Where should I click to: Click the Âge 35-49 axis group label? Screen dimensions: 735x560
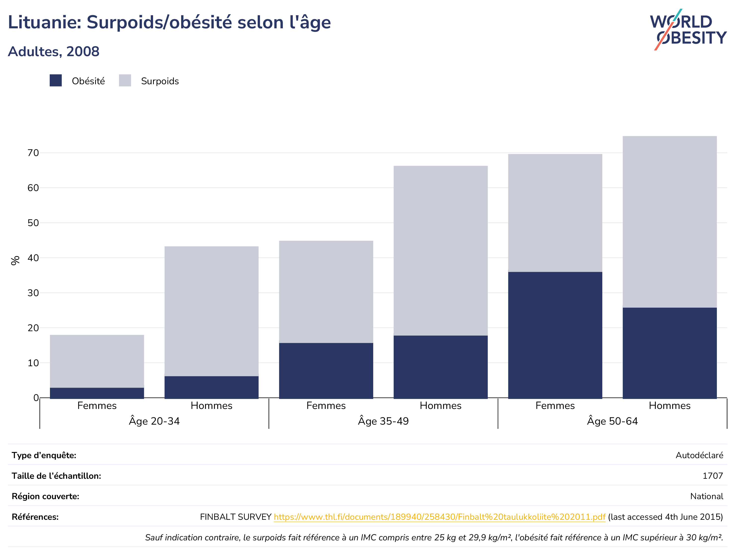pos(383,421)
